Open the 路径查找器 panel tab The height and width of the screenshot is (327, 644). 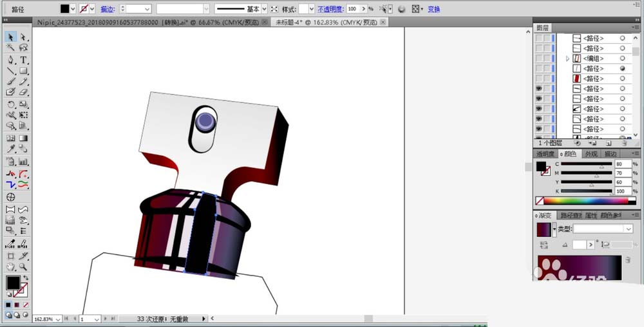(571, 215)
